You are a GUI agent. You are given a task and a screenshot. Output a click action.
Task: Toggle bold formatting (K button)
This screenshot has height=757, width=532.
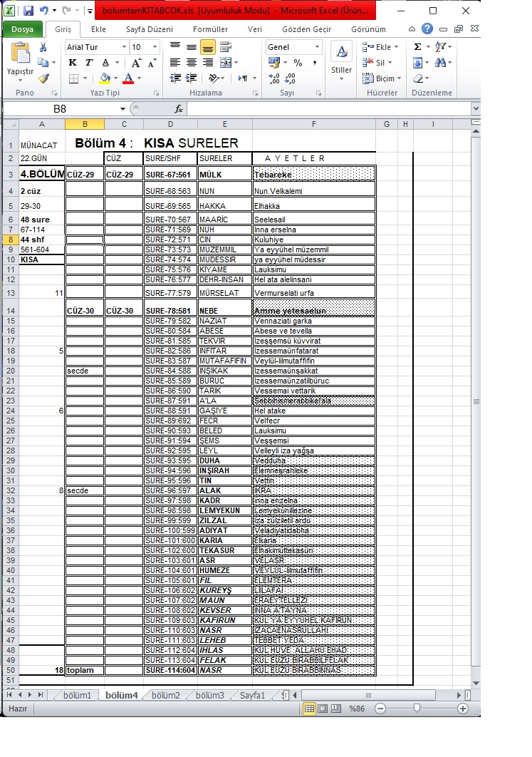[x=72, y=63]
